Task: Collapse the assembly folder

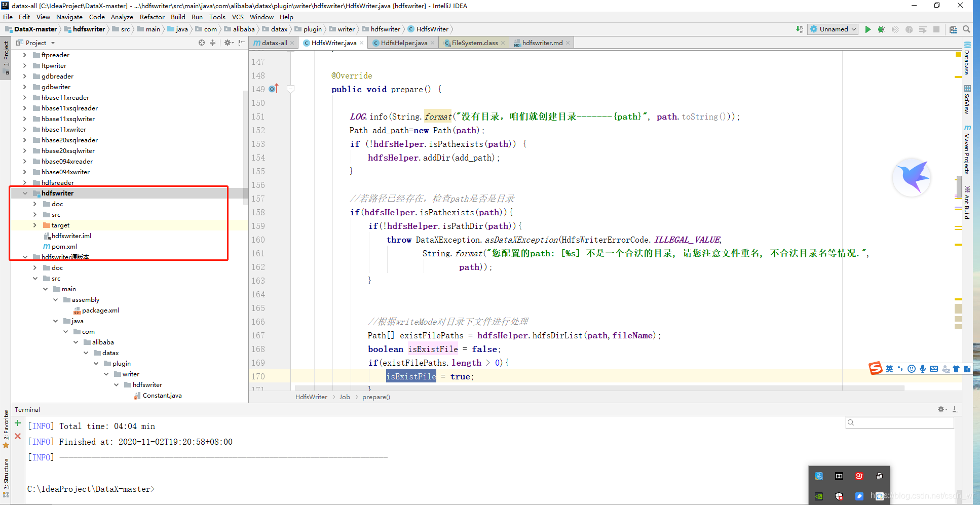Action: coord(55,299)
